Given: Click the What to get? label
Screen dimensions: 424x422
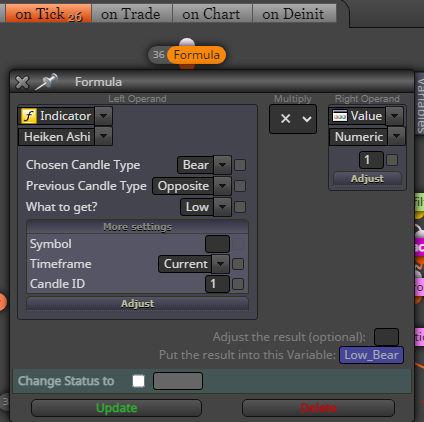Looking at the screenshot, I should (62, 207).
